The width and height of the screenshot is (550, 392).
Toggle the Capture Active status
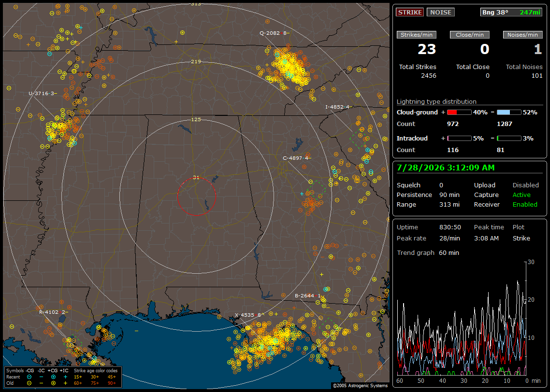tap(521, 195)
